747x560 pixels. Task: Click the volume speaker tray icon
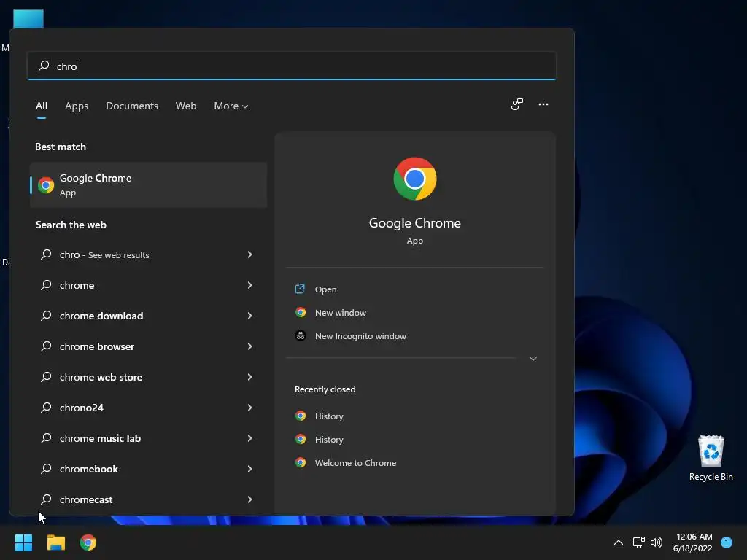click(x=657, y=542)
